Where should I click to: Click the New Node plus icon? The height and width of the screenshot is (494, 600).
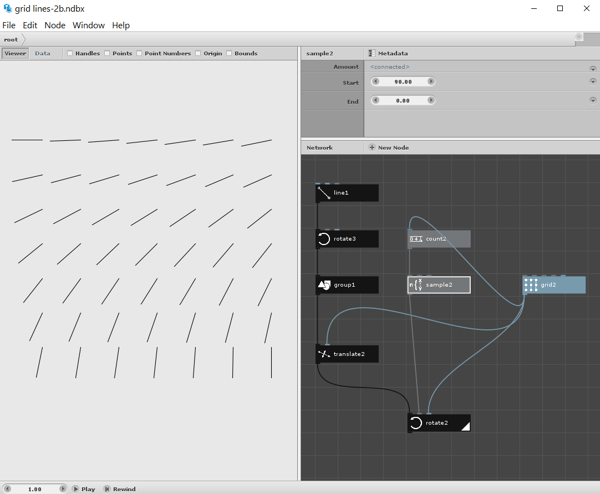372,147
